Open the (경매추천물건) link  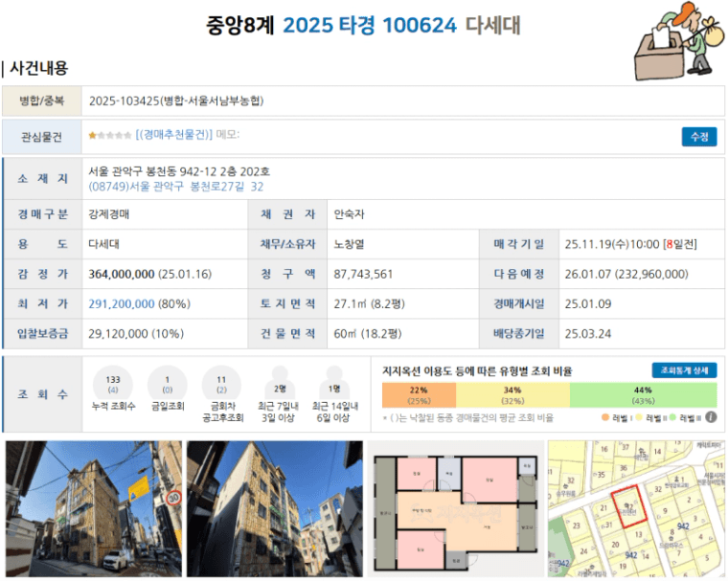click(x=174, y=135)
